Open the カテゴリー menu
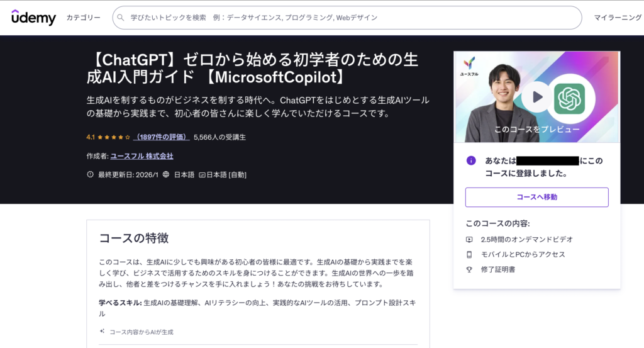 coord(83,18)
